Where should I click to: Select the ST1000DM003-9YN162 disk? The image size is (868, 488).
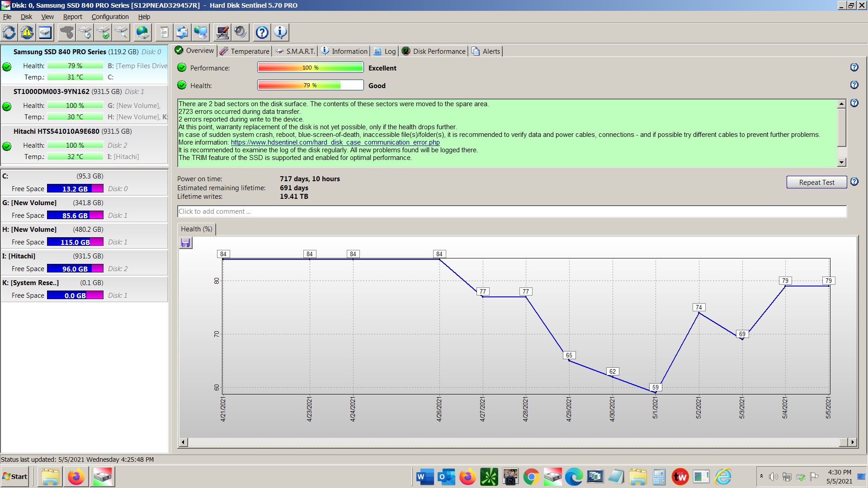coord(85,104)
